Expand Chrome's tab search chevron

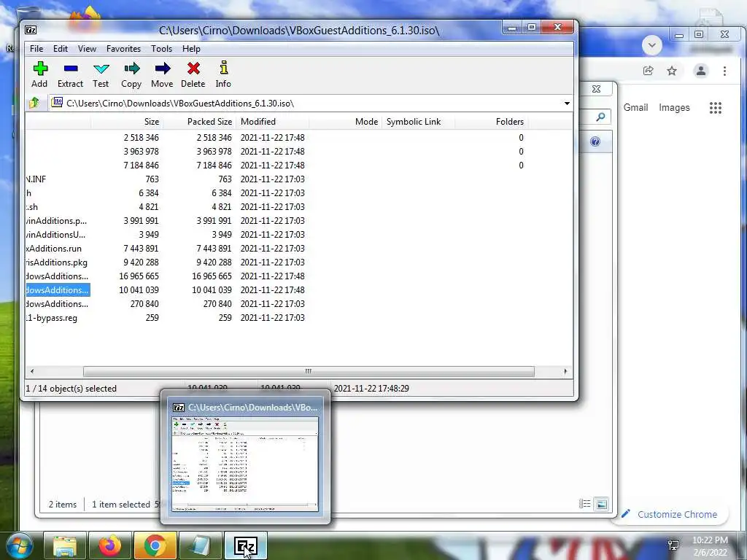click(652, 46)
